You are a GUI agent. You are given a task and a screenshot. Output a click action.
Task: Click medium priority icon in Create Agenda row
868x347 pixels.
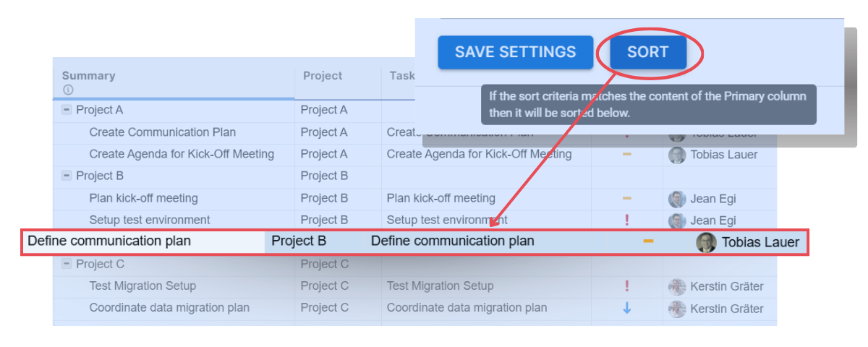(626, 154)
